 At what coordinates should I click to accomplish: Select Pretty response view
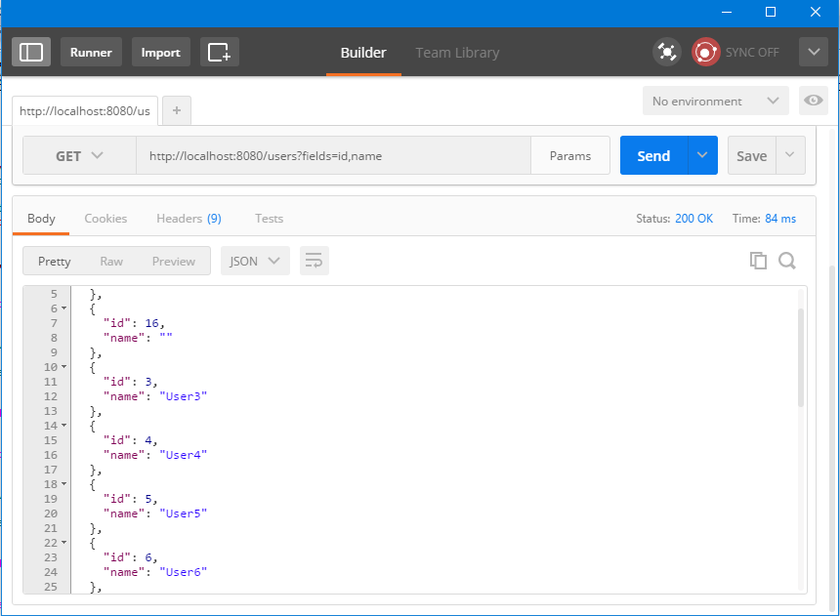click(54, 261)
